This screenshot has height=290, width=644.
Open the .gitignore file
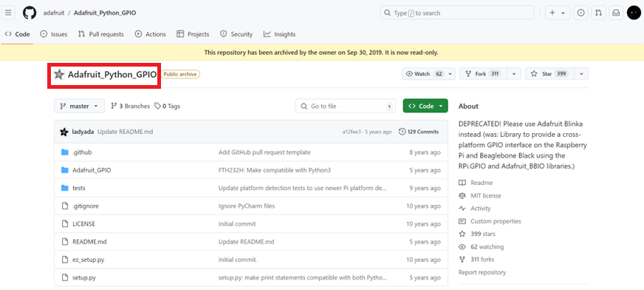click(x=86, y=206)
